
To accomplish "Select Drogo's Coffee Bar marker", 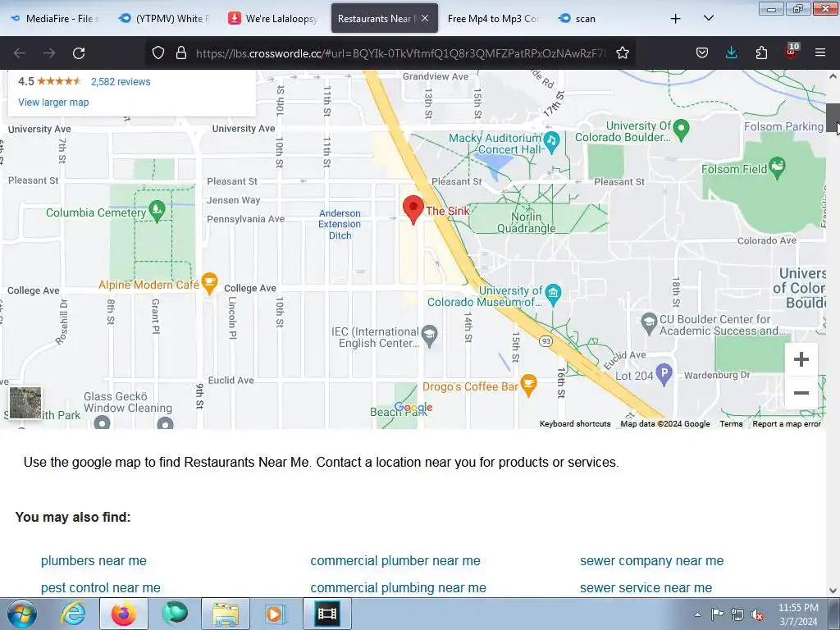I will pyautogui.click(x=528, y=386).
